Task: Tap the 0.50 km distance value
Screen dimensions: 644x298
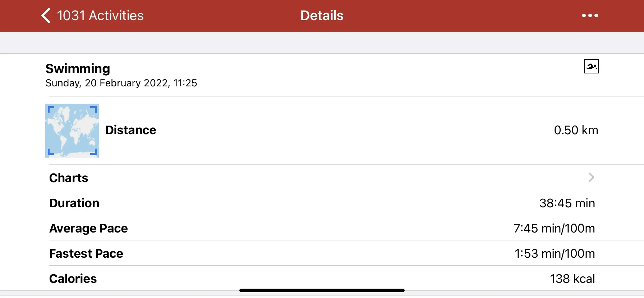Action: click(x=576, y=130)
